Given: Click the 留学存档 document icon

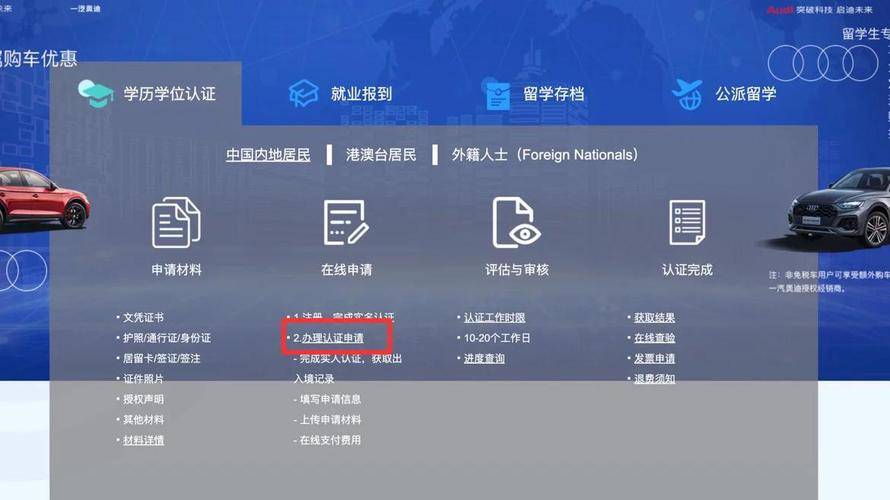Looking at the screenshot, I should [x=497, y=95].
